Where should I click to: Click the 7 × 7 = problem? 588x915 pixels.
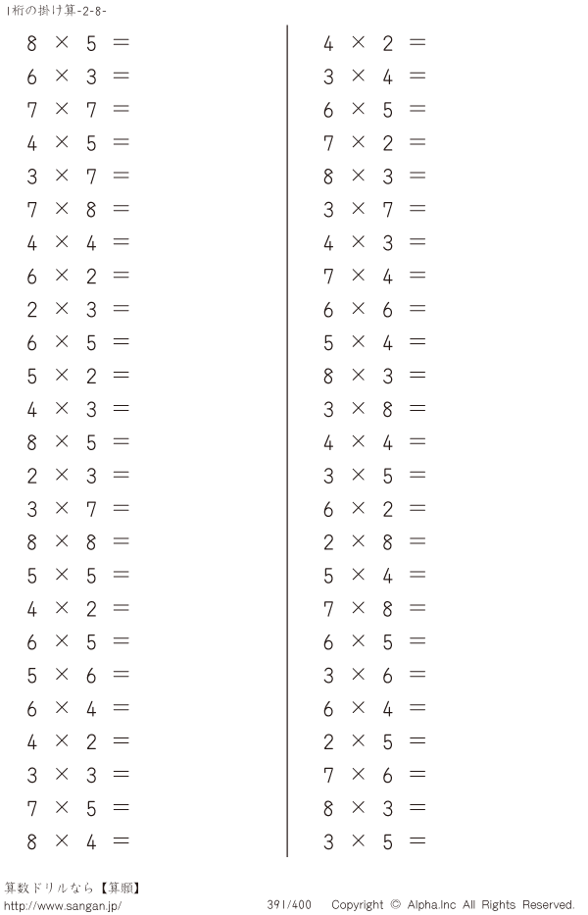point(78,109)
